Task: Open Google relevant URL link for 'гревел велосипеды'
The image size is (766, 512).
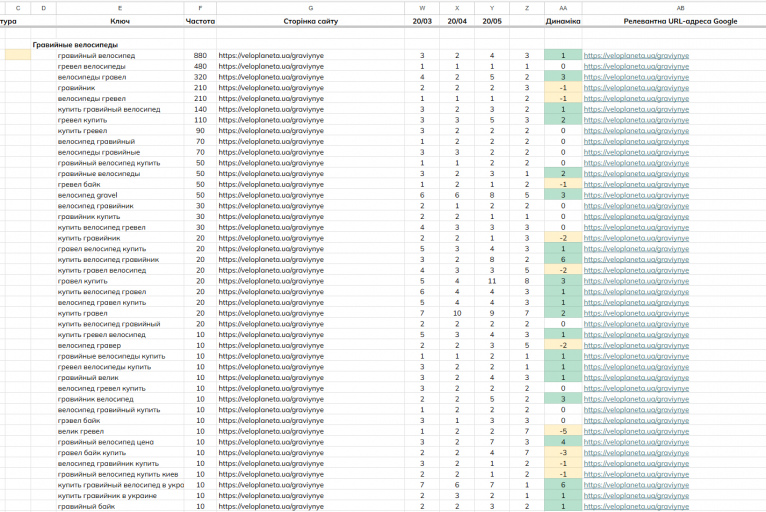Action: pos(636,66)
